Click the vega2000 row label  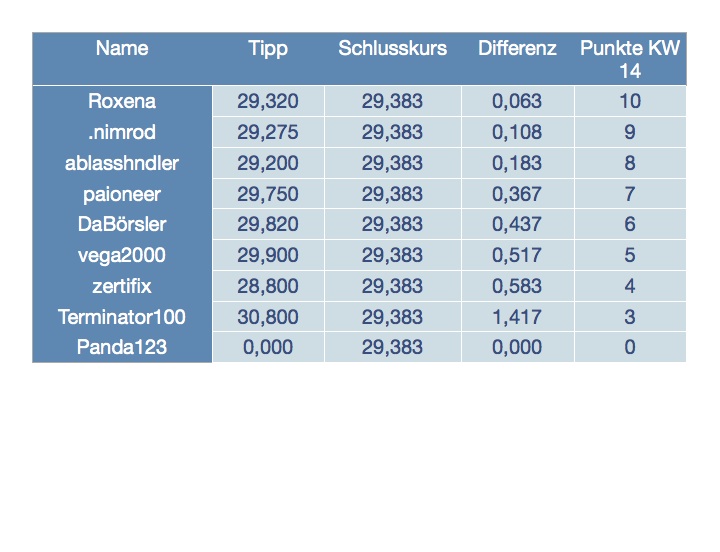click(122, 255)
